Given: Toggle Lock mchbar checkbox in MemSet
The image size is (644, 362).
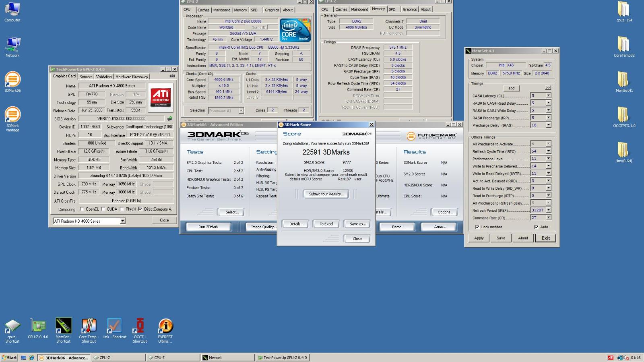Looking at the screenshot, I should click(x=477, y=227).
